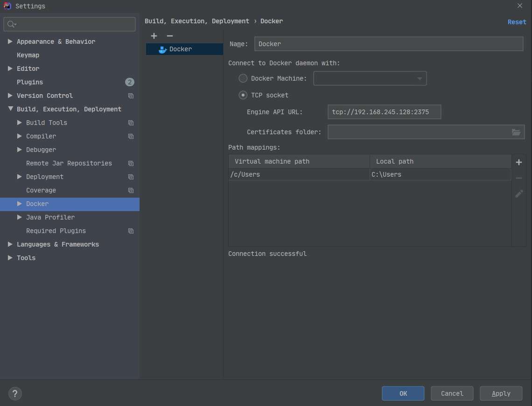Open the Keymap settings page
Image resolution: width=532 pixels, height=406 pixels.
tap(28, 55)
